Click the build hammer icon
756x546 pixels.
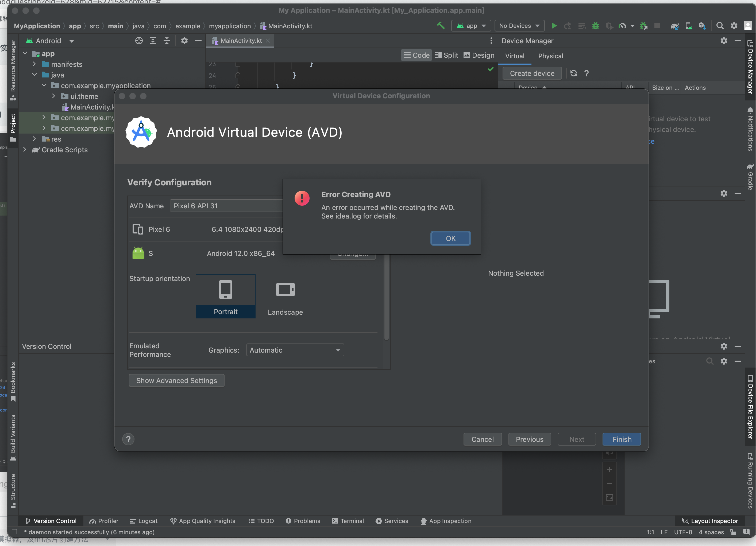pyautogui.click(x=441, y=26)
